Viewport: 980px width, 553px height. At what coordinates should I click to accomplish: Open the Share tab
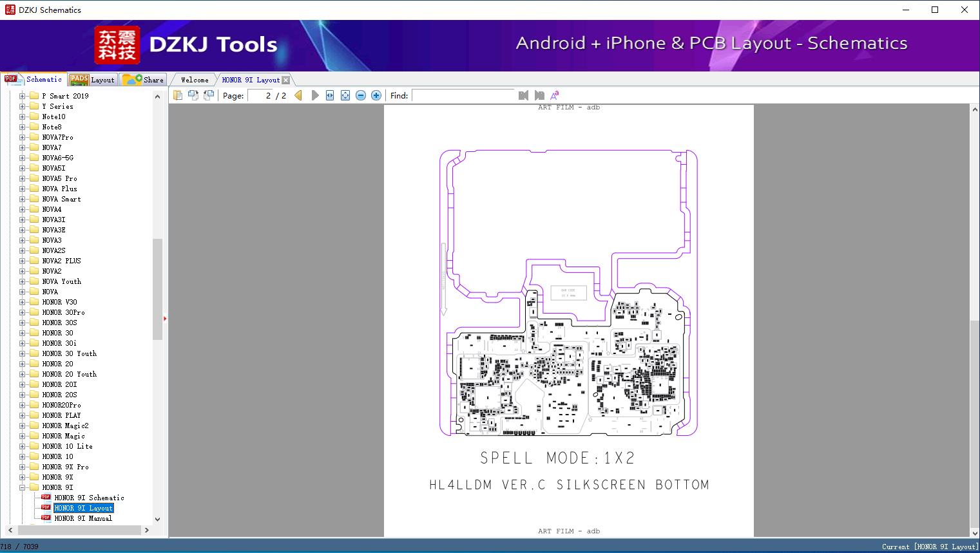[x=143, y=80]
